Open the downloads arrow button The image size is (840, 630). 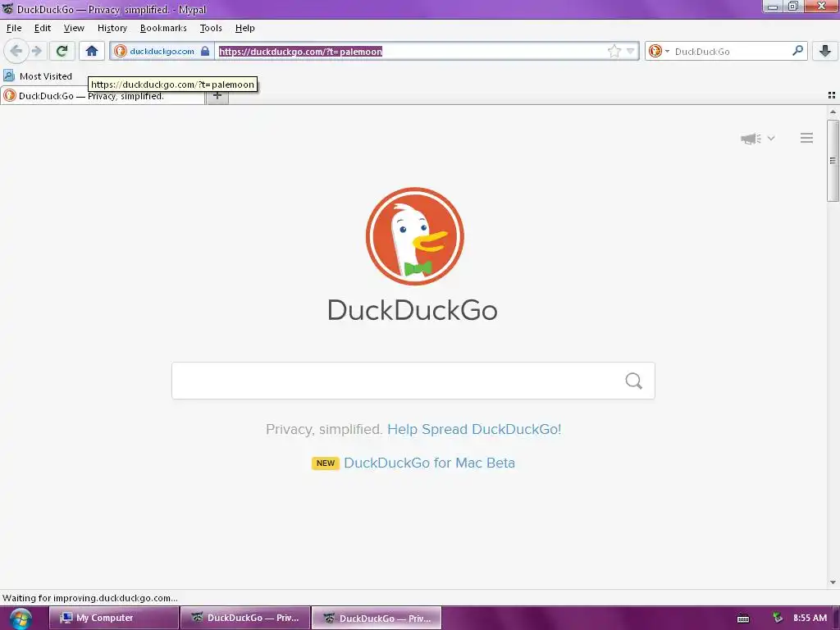coord(825,51)
